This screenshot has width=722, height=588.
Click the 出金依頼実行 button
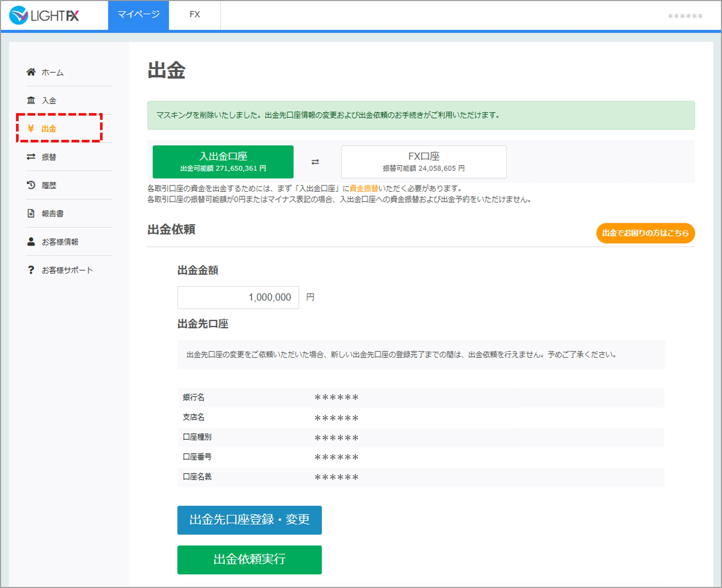click(250, 560)
